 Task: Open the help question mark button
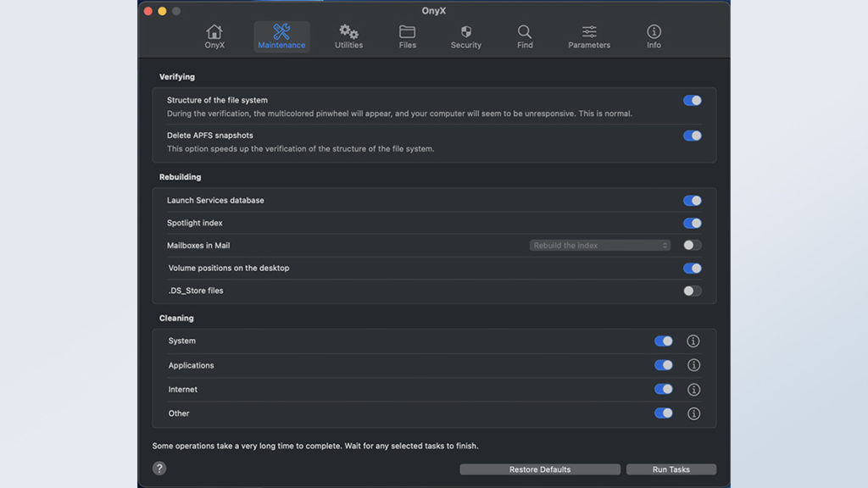tap(159, 469)
